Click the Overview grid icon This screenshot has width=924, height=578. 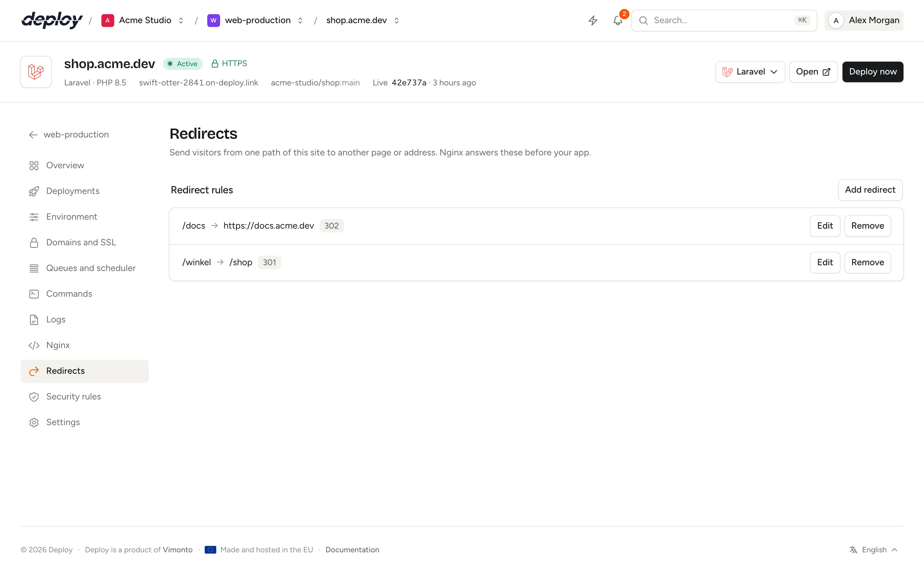[x=34, y=165]
